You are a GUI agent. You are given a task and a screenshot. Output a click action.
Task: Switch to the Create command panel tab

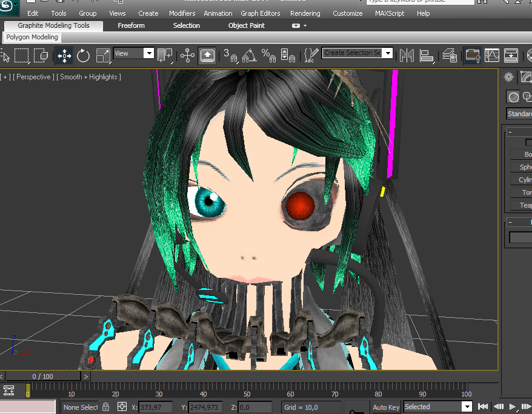click(x=508, y=77)
